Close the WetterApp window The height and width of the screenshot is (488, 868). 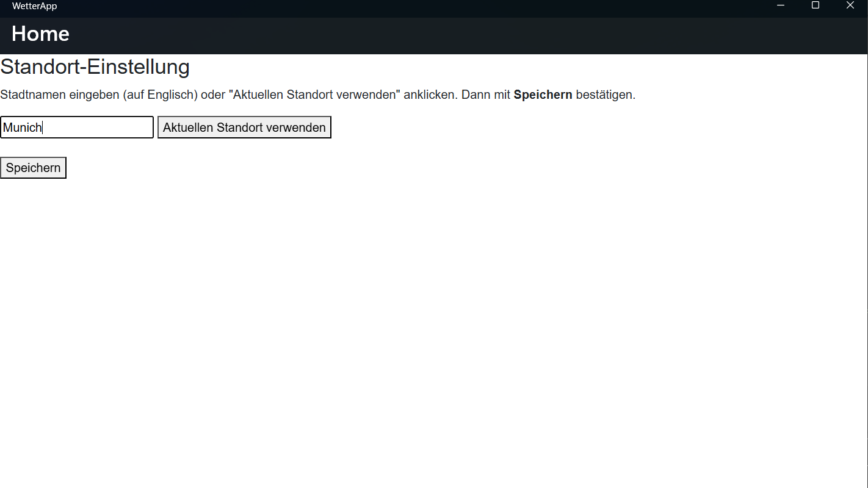click(x=850, y=5)
